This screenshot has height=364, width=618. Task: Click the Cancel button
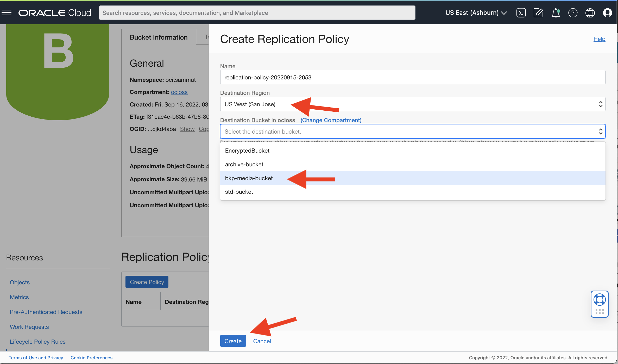point(262,341)
